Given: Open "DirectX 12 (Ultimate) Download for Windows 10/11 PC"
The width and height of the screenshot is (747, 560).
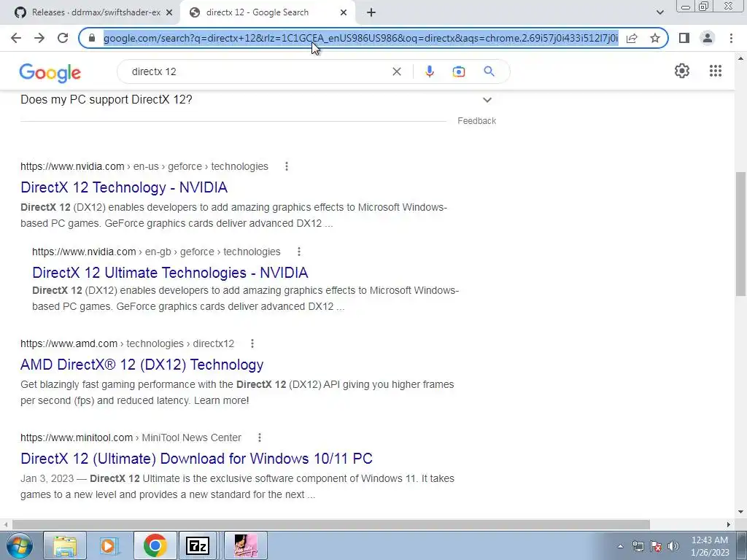Looking at the screenshot, I should tap(196, 458).
